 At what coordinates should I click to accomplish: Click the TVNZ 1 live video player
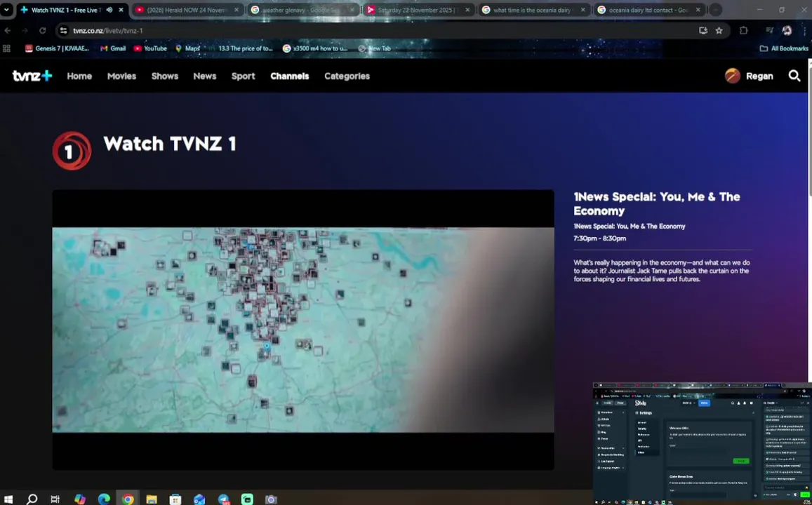pyautogui.click(x=303, y=330)
